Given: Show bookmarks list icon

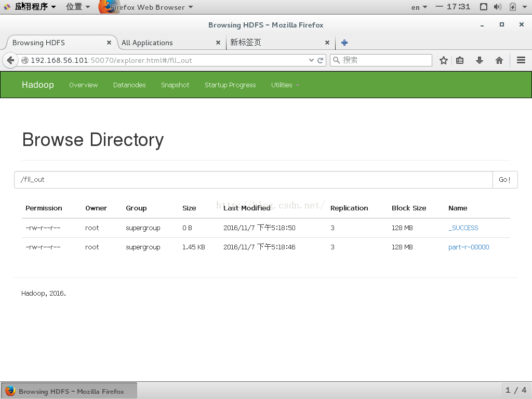Looking at the screenshot, I should pos(460,60).
